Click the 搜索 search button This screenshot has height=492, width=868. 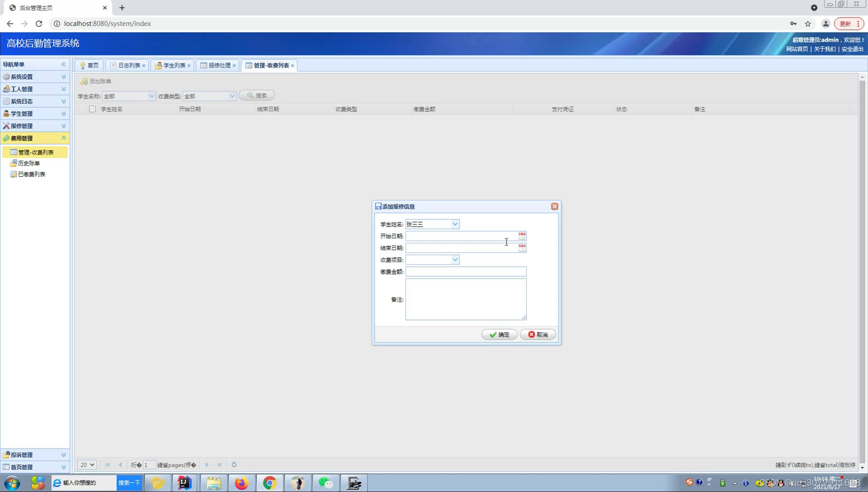pyautogui.click(x=257, y=95)
